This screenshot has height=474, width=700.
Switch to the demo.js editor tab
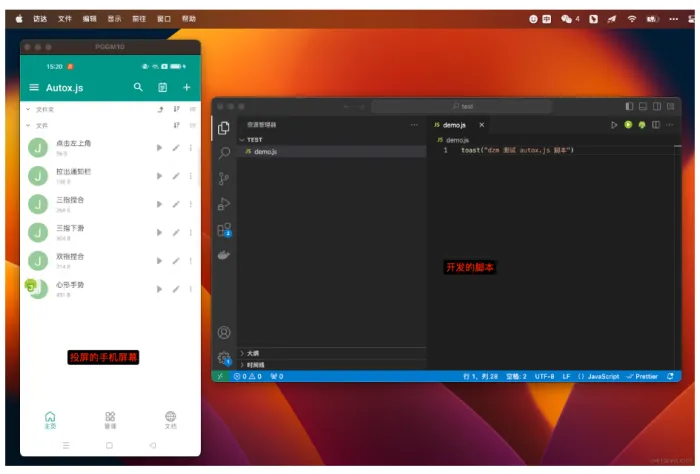tap(453, 125)
